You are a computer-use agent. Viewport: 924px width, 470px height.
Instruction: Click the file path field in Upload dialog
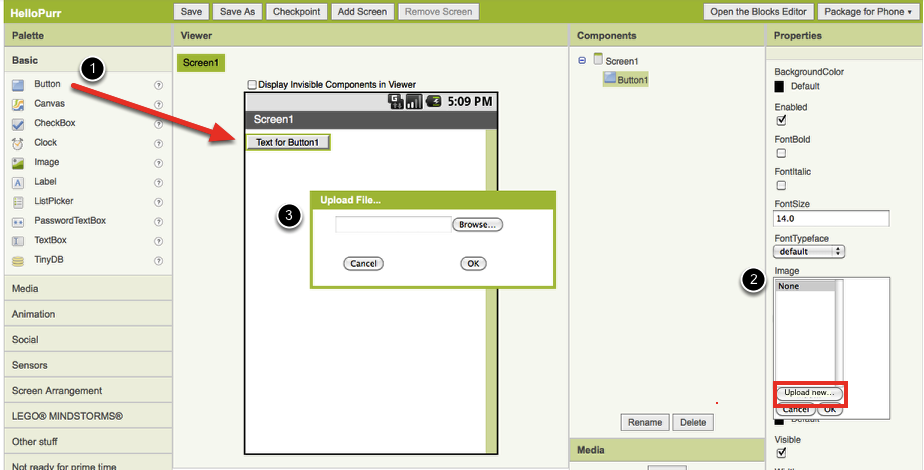tap(393, 224)
